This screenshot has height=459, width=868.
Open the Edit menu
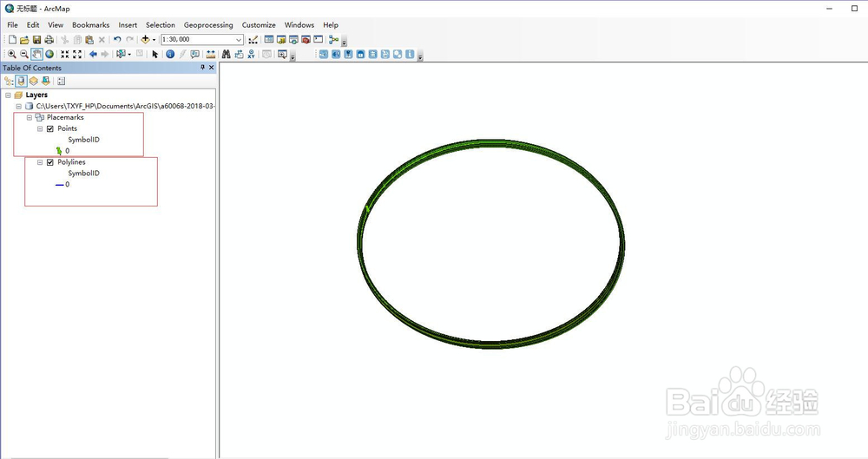pyautogui.click(x=33, y=25)
